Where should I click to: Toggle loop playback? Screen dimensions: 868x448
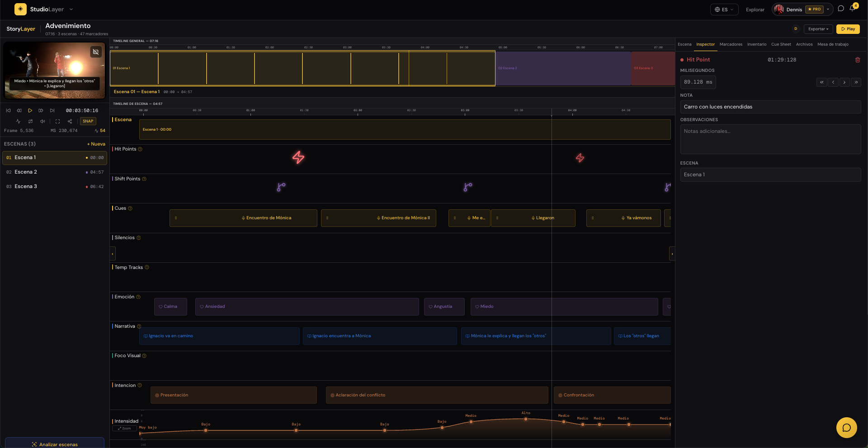click(x=30, y=121)
